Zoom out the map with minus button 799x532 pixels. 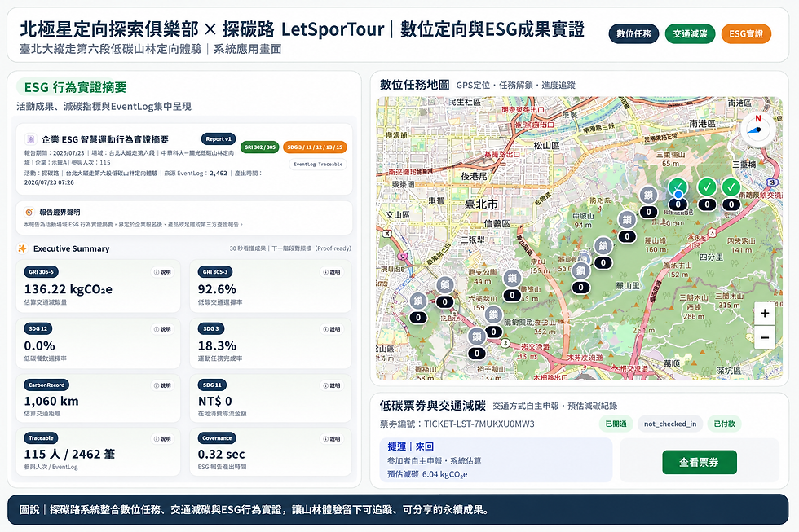(x=765, y=337)
